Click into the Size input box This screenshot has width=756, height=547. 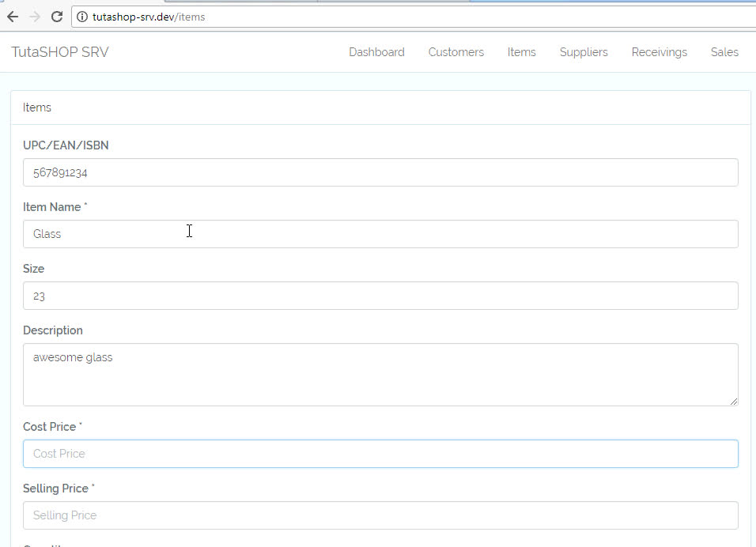tap(380, 296)
